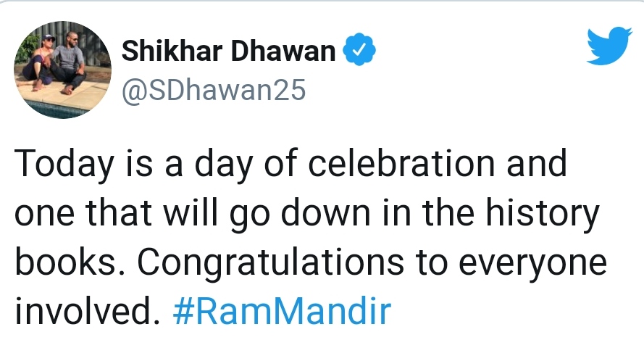This screenshot has width=644, height=340.
Task: Click the word 'that' in the tweet
Action: click(x=119, y=212)
